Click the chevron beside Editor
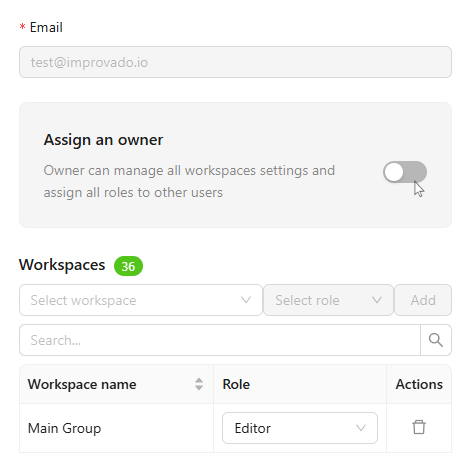The width and height of the screenshot is (476, 470). [x=361, y=428]
